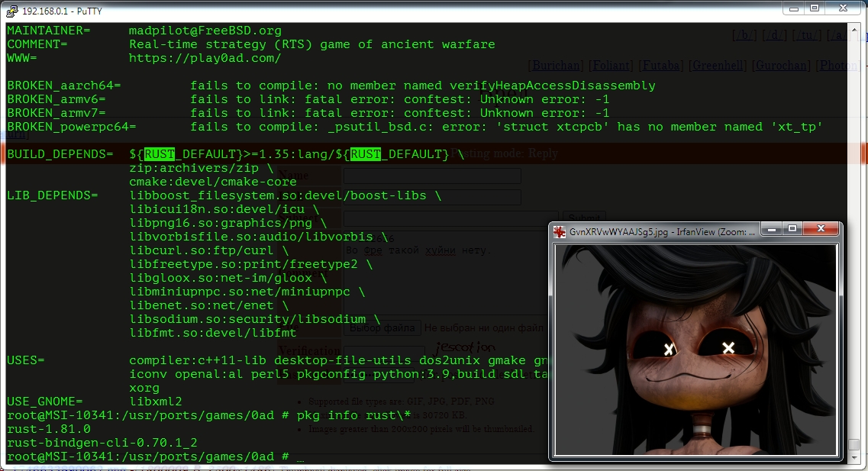This screenshot has height=471, width=868.
Task: Click the IrfanView app icon in its title bar
Action: [559, 232]
